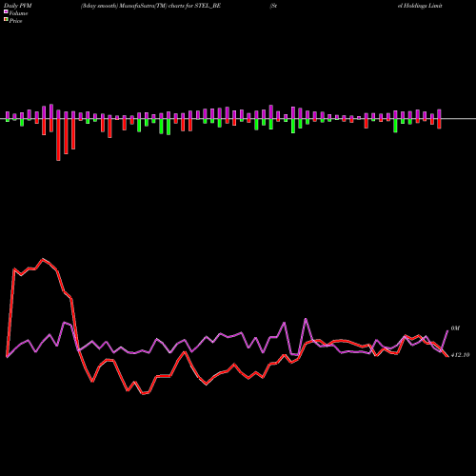The height and width of the screenshot is (476, 476).
Task: Click the '0M' volume value label
Action: pos(455,328)
